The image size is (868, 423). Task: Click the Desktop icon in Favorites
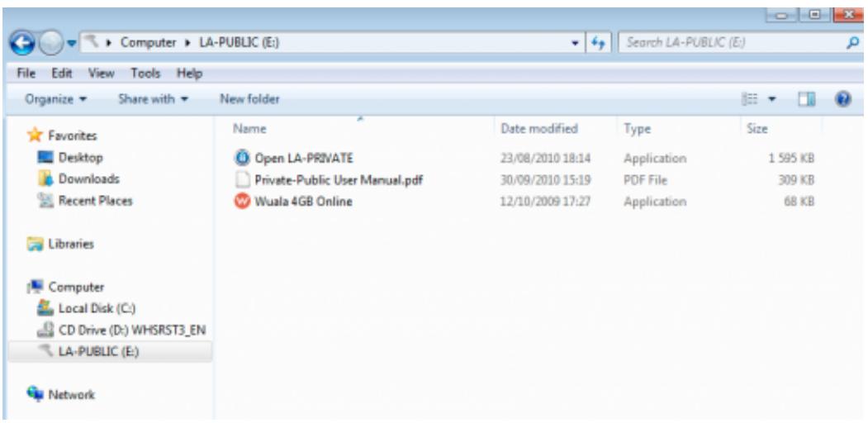46,158
